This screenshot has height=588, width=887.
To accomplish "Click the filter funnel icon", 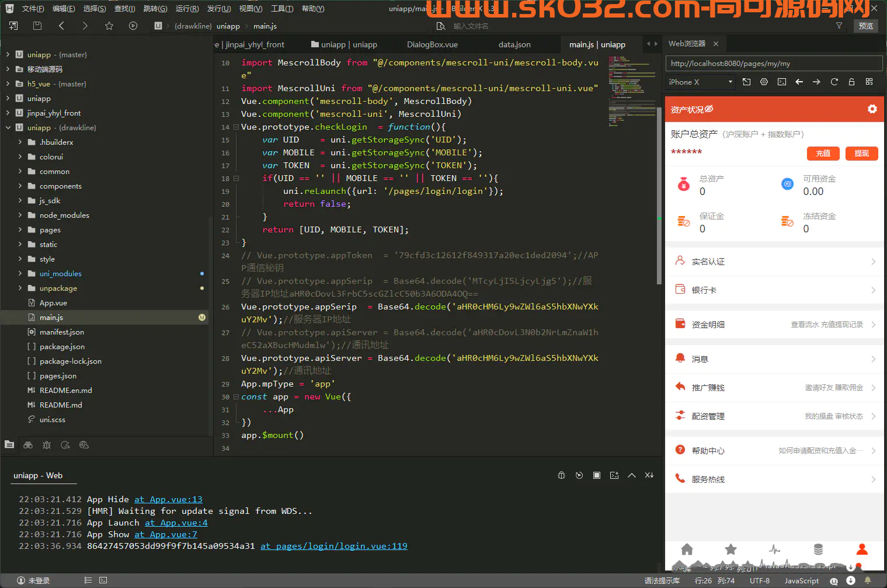I will coord(839,26).
